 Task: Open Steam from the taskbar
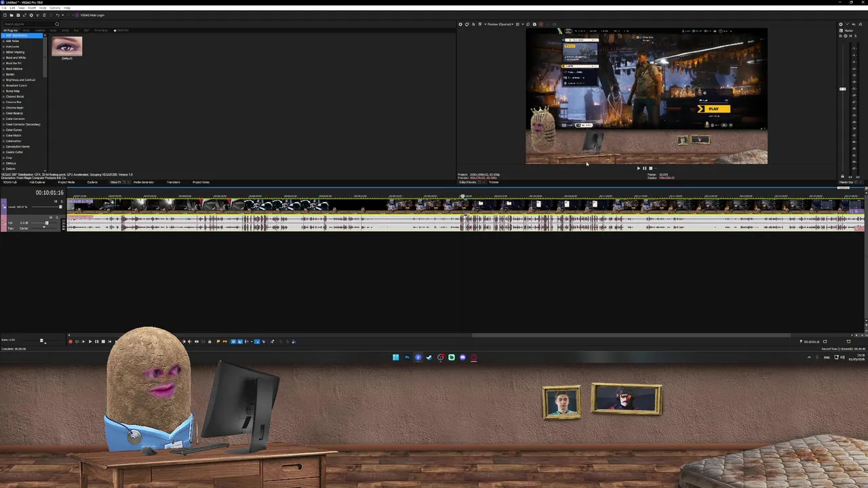point(429,357)
